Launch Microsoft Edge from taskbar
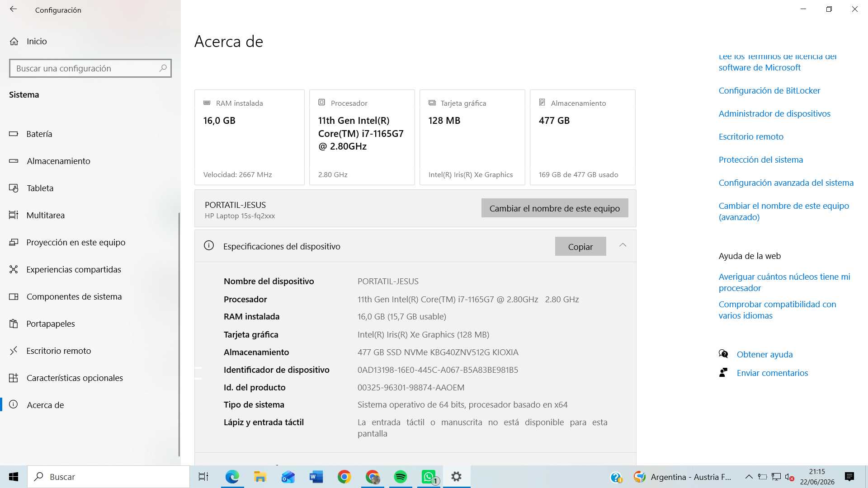Image resolution: width=868 pixels, height=488 pixels. point(232,477)
